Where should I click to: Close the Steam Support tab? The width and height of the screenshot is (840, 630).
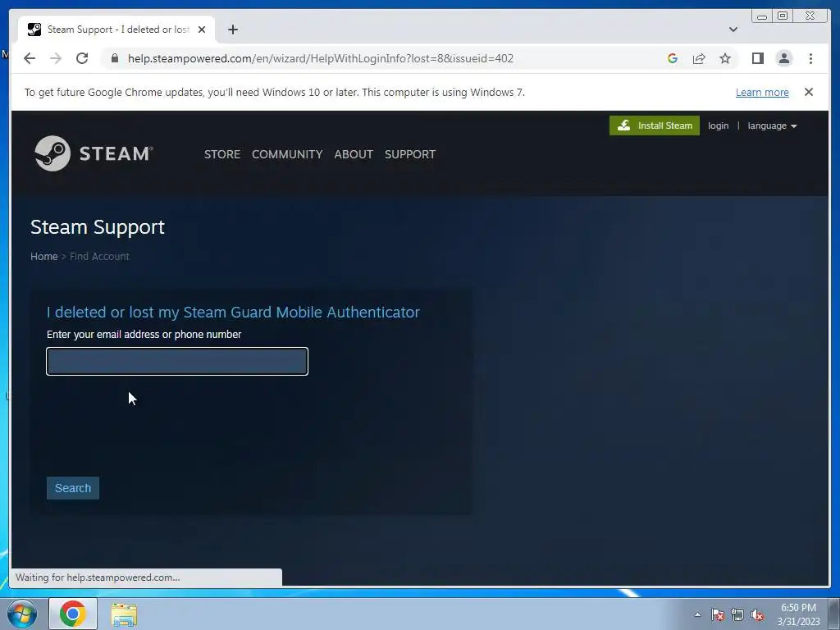tap(202, 30)
